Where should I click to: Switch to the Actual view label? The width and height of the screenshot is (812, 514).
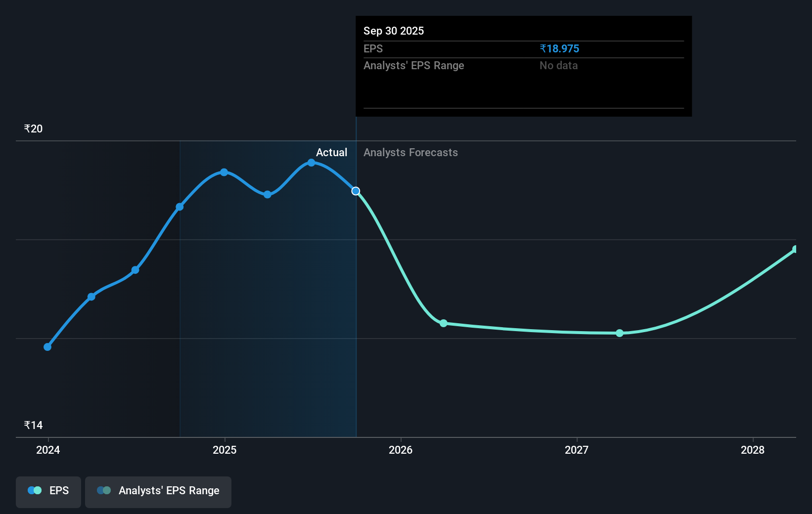coord(331,152)
